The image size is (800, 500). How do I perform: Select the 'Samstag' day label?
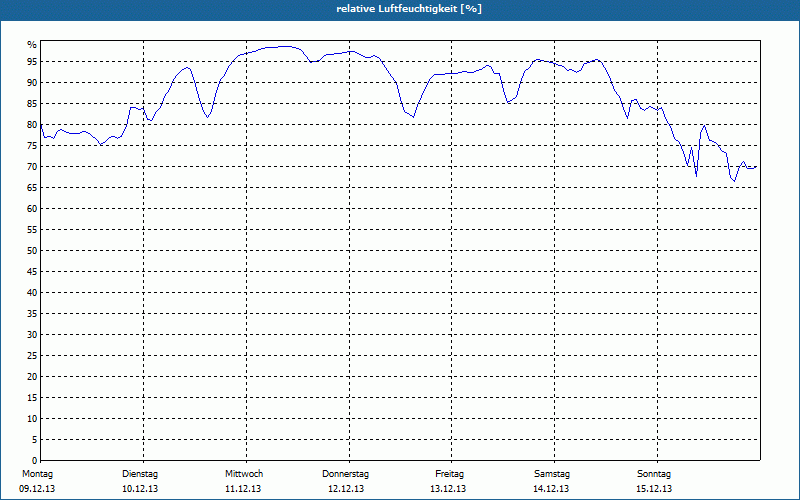tap(552, 474)
